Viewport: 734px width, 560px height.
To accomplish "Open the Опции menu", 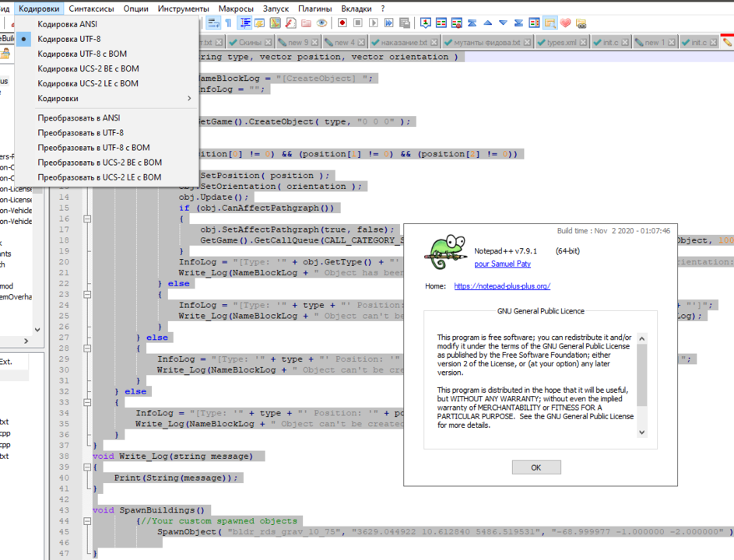I will 135,9.
